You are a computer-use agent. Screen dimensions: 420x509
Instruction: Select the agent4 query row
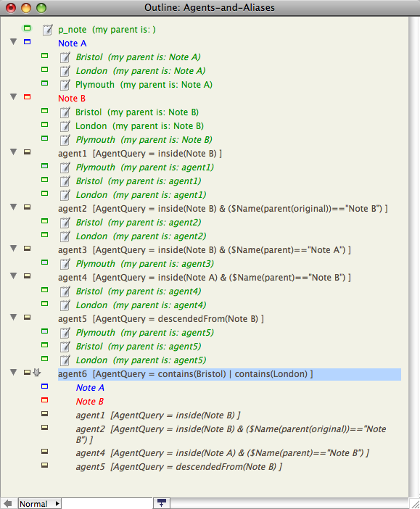205,278
